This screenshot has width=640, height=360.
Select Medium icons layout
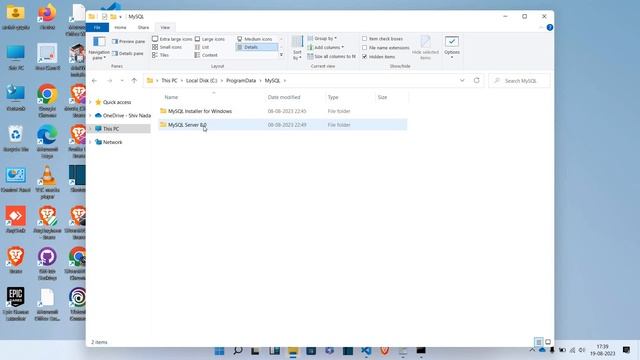pyautogui.click(x=255, y=39)
